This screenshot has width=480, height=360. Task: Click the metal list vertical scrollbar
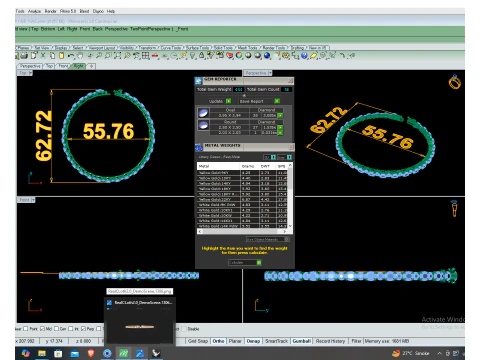click(x=290, y=195)
